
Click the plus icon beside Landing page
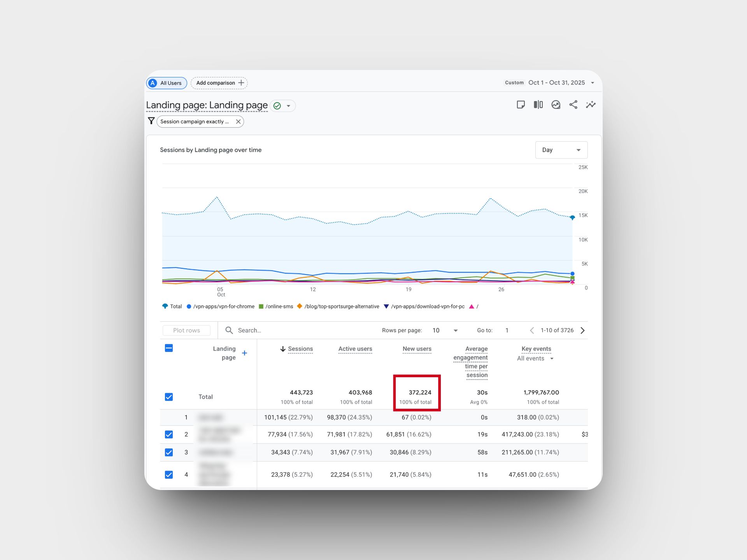point(244,353)
